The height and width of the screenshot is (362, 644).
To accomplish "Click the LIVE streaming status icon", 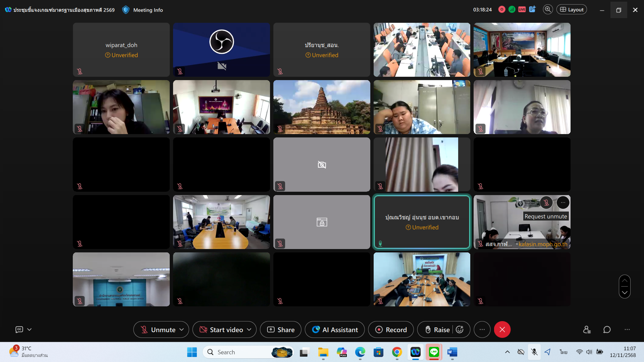I will (x=522, y=9).
